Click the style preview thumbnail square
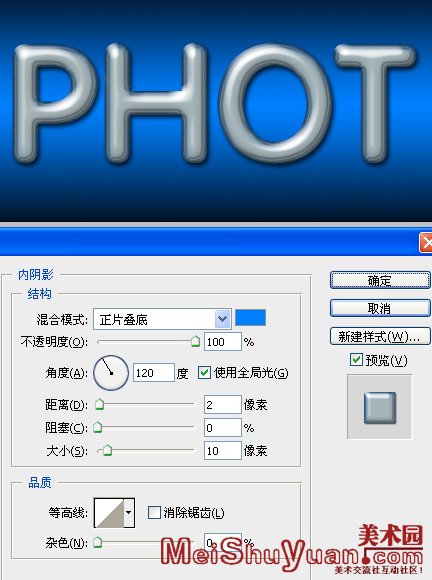The image size is (432, 580). tap(380, 408)
